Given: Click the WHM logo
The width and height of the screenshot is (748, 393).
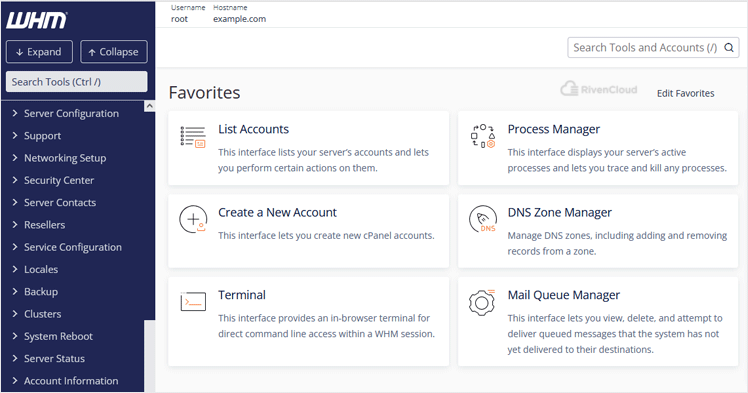Looking at the screenshot, I should coord(37,20).
